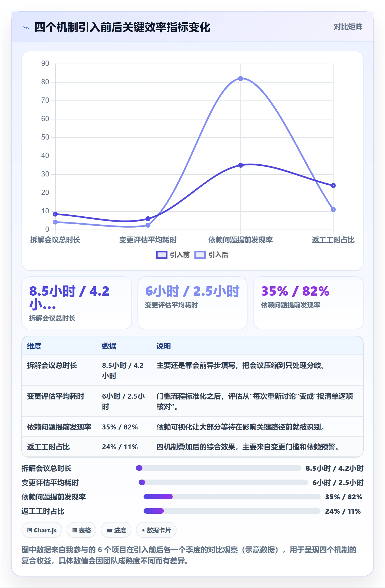The image size is (385, 588).
Task: Open the 6小时 / 2.5小时 stat card
Action: 193,303
